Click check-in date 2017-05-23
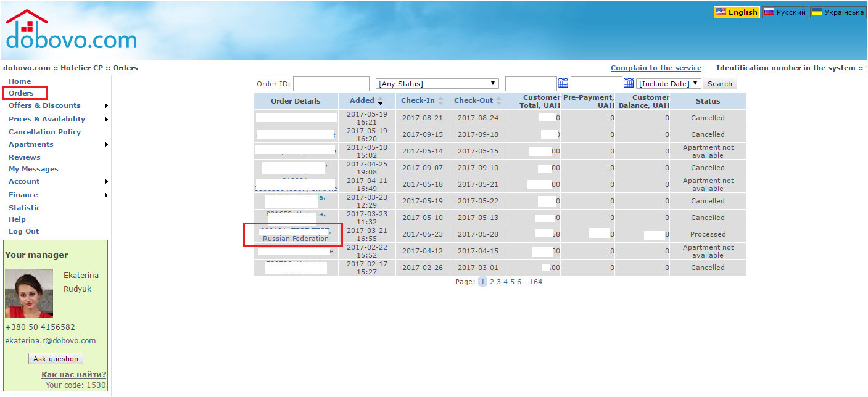Image resolution: width=868 pixels, height=397 pixels. [x=423, y=234]
